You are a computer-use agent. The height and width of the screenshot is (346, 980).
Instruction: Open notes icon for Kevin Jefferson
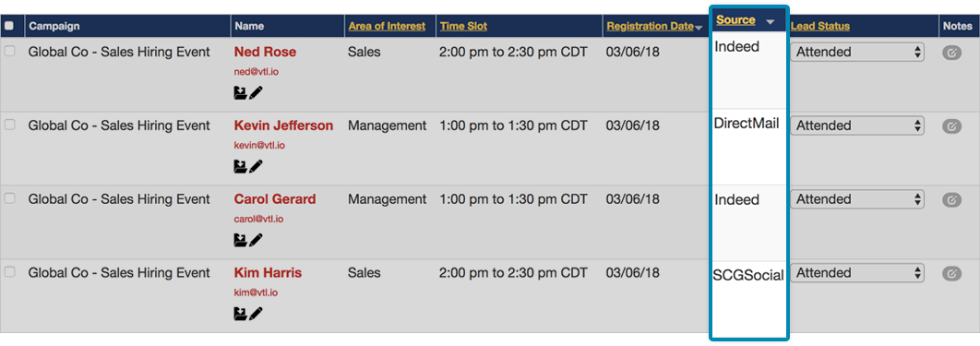[x=951, y=126]
